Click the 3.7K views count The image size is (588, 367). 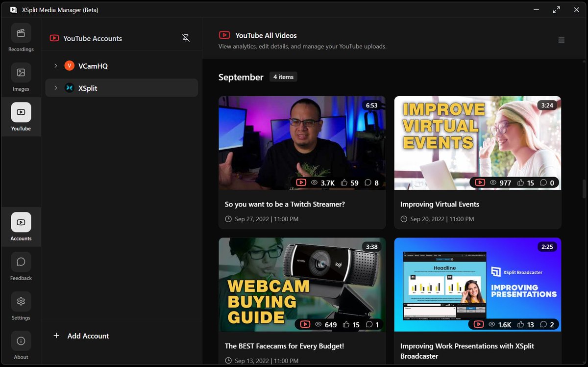click(x=328, y=183)
